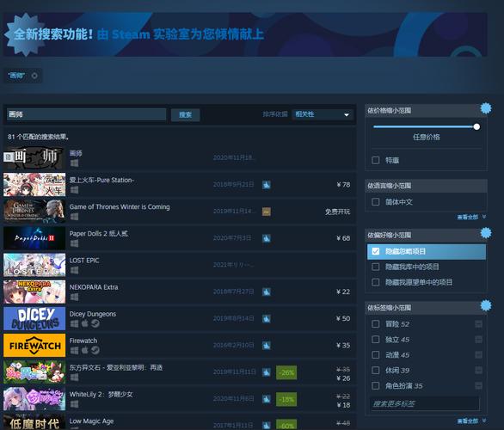The image size is (504, 430).
Task: Click review thumbs-up icon for 爱上火车
Action: (266, 185)
